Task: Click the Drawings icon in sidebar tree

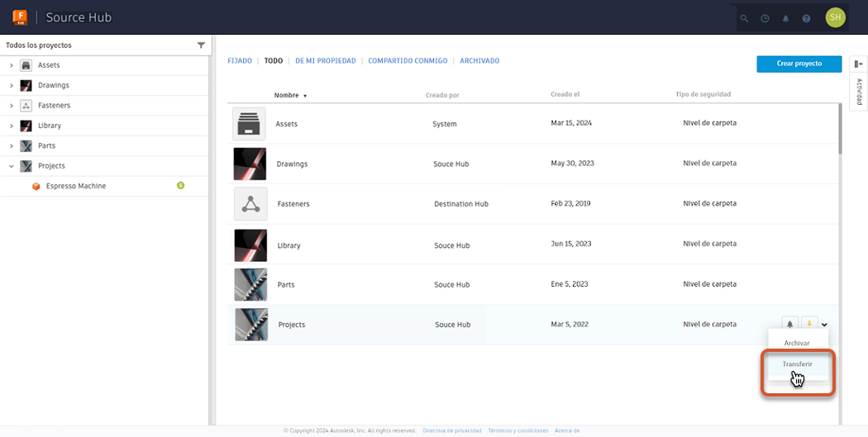Action: coord(26,85)
